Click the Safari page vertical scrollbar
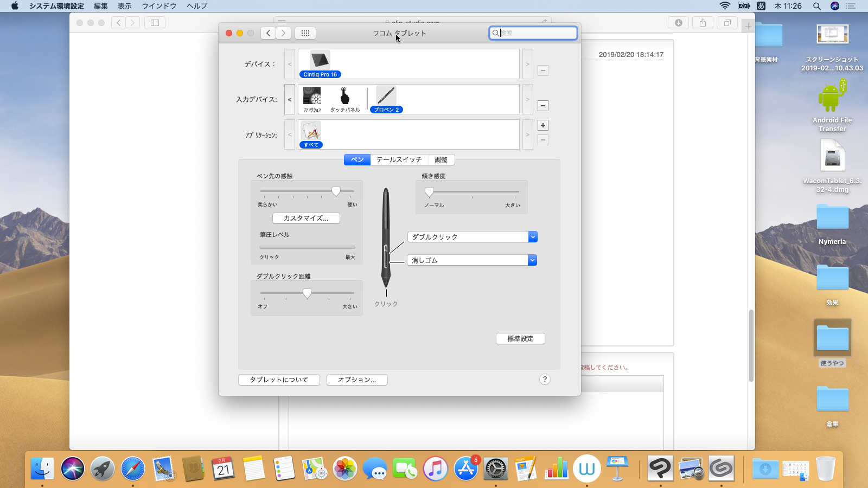This screenshot has width=868, height=488. 751,345
